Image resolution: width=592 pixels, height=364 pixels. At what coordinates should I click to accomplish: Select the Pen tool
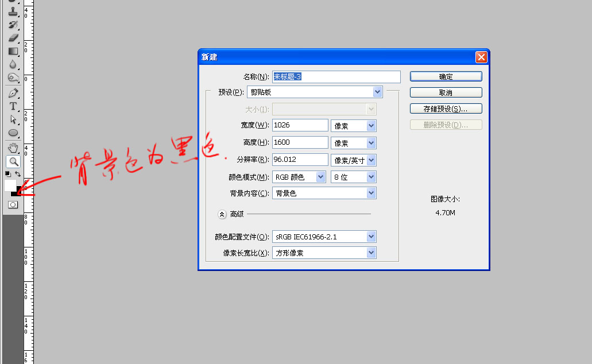point(13,93)
